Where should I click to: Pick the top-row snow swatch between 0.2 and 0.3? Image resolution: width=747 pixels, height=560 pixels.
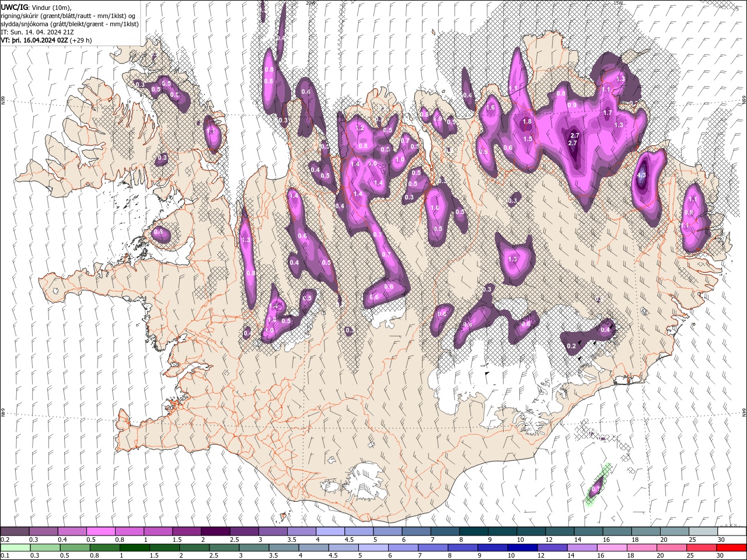(x=15, y=531)
